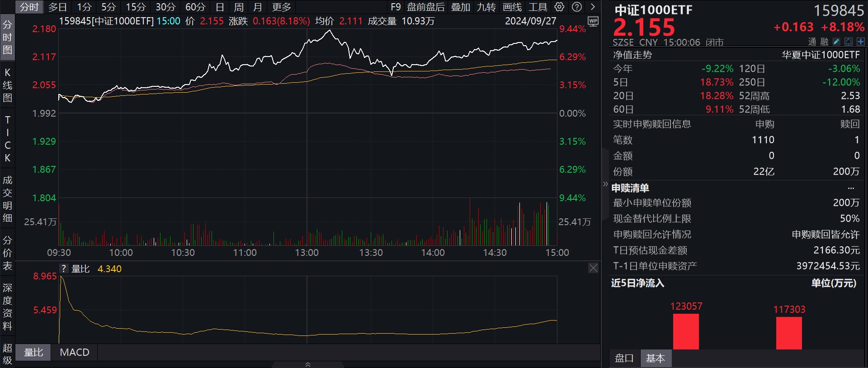Select the 30分 period tab
This screenshot has width=868, height=368.
[x=165, y=7]
